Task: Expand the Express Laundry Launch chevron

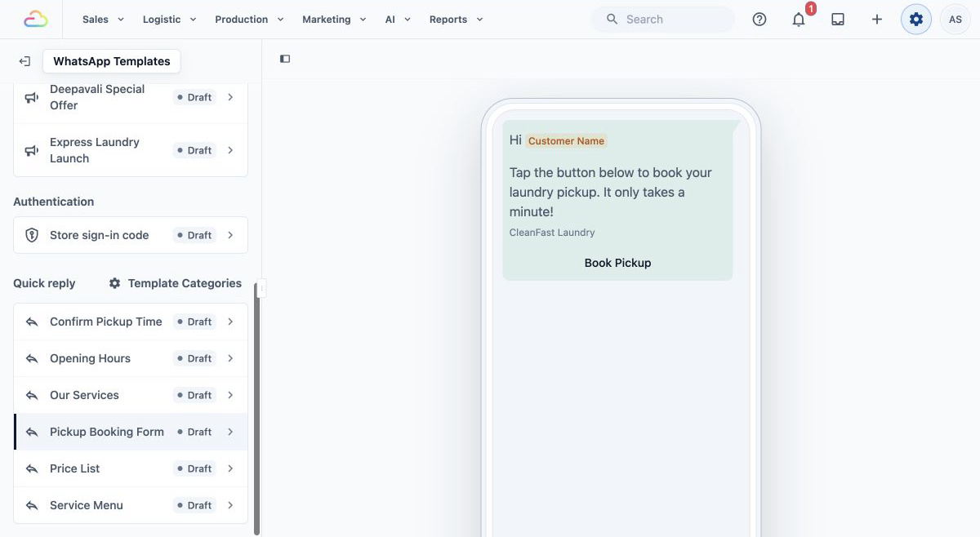Action: [230, 150]
